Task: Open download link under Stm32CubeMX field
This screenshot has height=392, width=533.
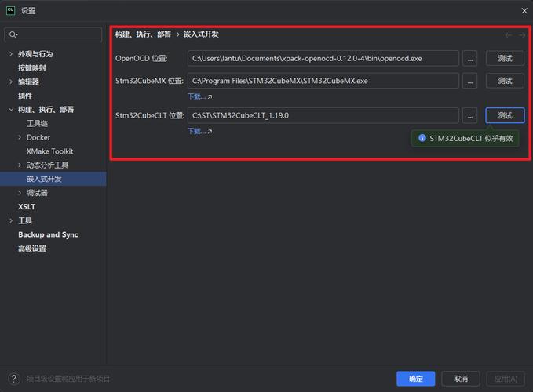Action: pyautogui.click(x=200, y=96)
